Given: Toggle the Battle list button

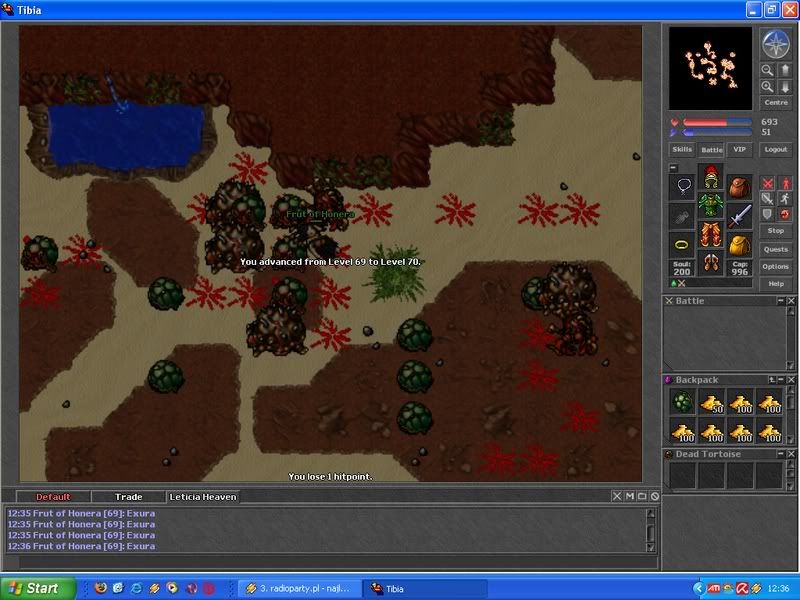Looking at the screenshot, I should click(711, 149).
